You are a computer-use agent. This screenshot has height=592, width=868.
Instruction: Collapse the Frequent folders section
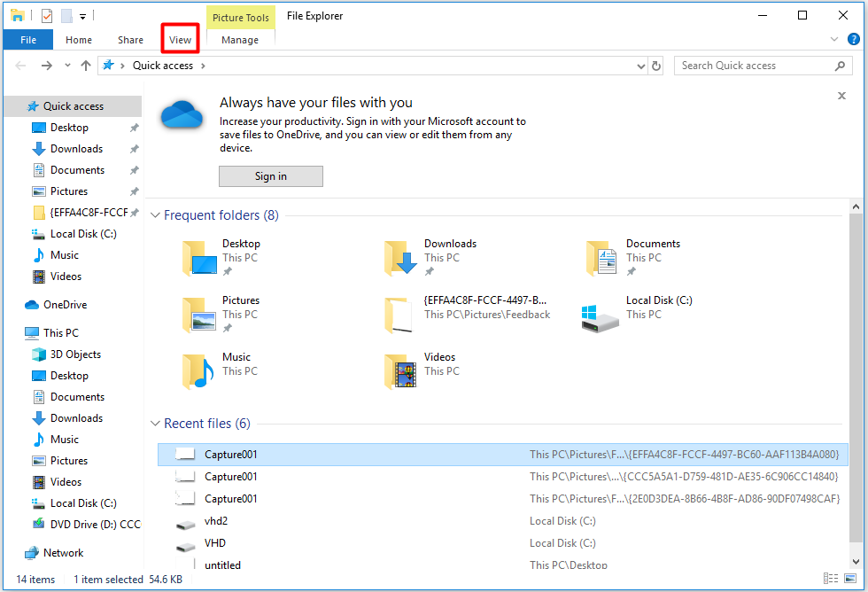[155, 214]
